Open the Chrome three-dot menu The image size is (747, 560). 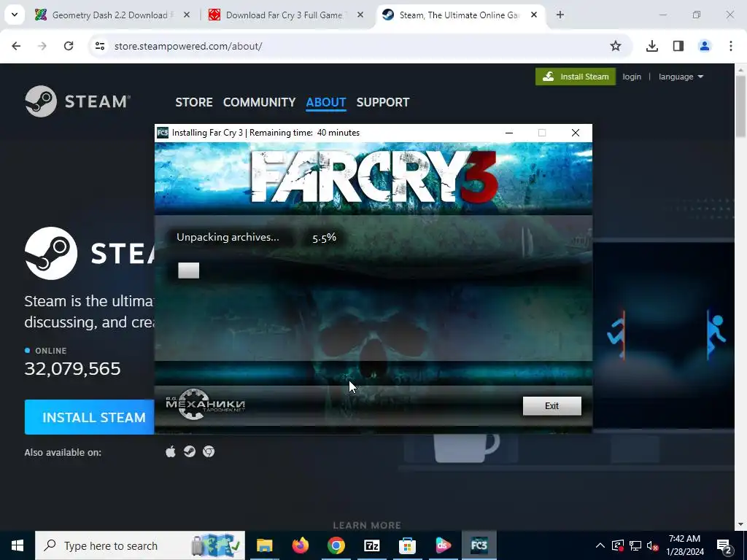coord(731,46)
